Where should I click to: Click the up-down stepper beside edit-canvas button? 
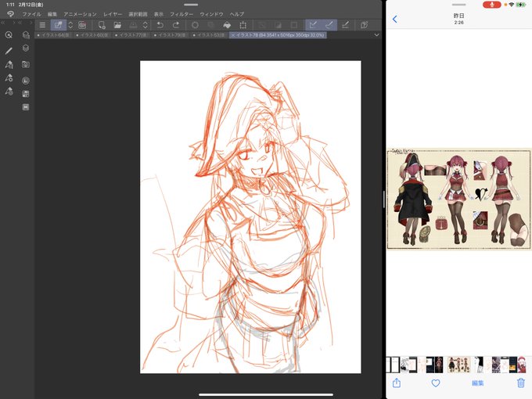tap(70, 25)
